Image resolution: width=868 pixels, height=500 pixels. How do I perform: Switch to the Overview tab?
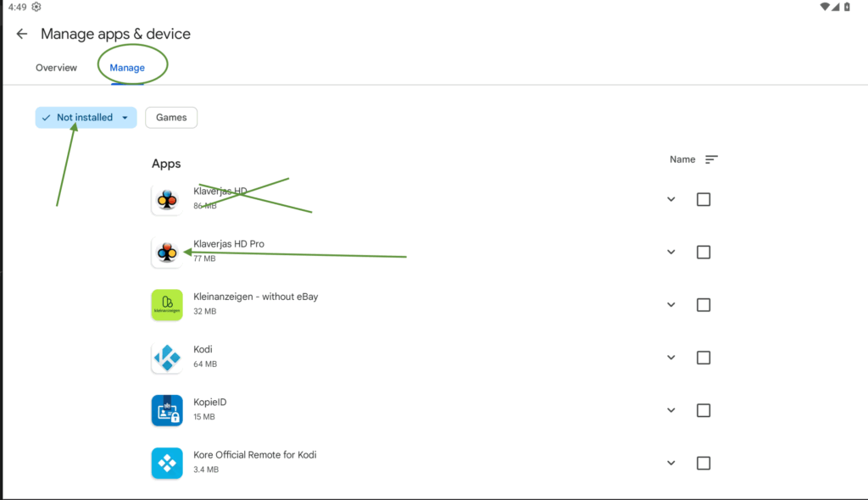[56, 68]
